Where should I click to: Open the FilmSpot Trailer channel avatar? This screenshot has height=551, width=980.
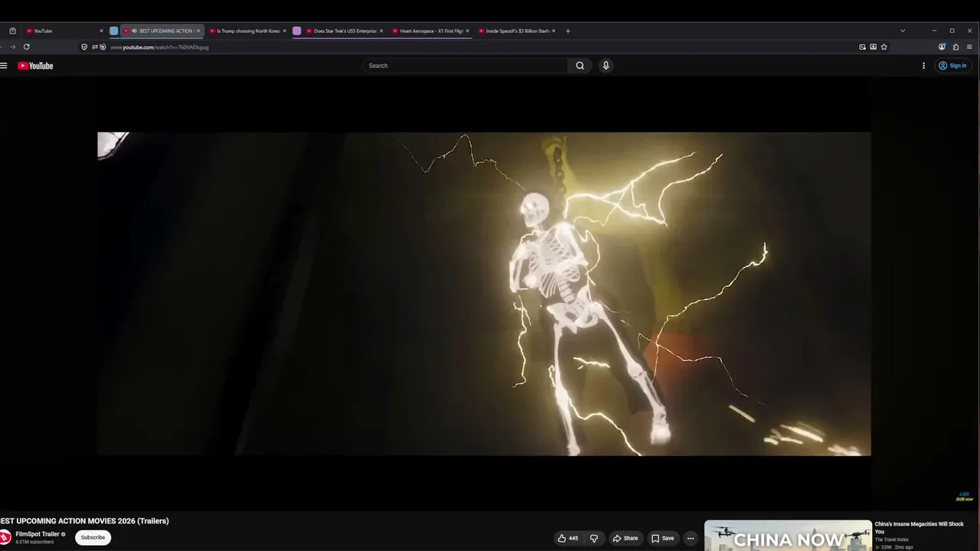click(x=5, y=537)
